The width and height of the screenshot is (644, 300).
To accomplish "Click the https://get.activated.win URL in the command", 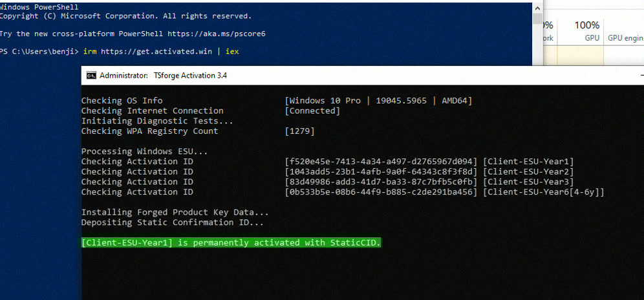I will click(x=156, y=51).
